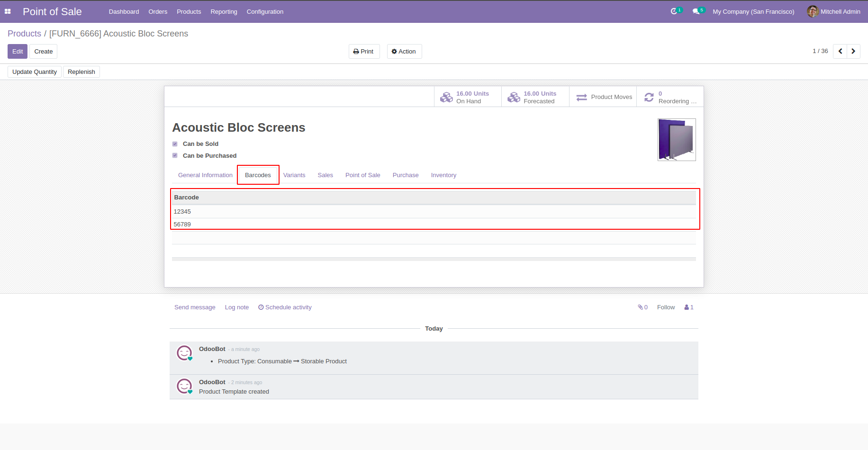Open the Action dropdown
This screenshot has width=868, height=450.
404,52
